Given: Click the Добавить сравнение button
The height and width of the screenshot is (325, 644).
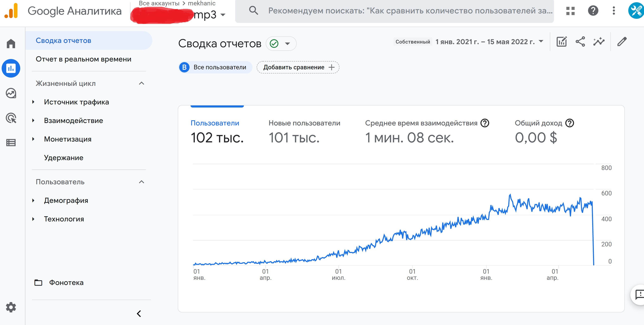Looking at the screenshot, I should click(298, 67).
